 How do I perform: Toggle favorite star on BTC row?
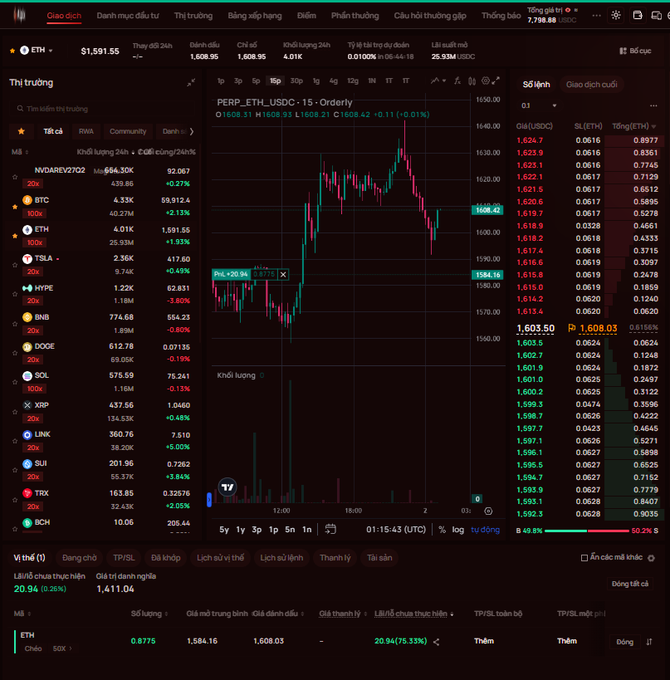tap(15, 207)
